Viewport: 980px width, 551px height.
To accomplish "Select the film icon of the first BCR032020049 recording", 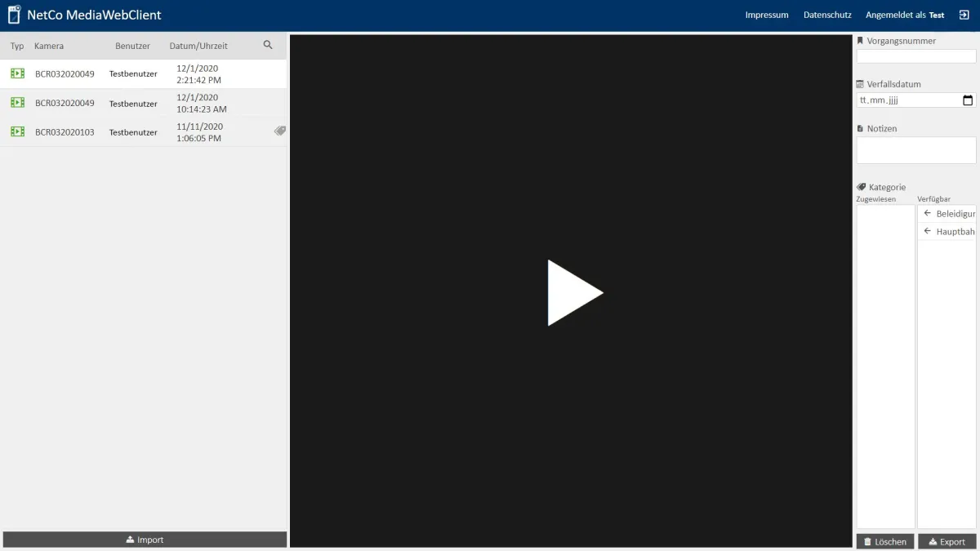I will click(17, 73).
